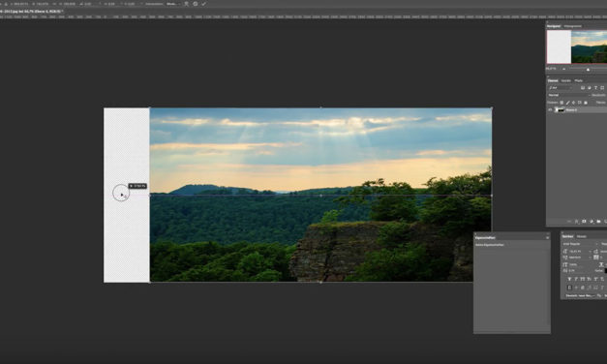Viewport: 607px width, 364px height.
Task: Toggle all caps in Zeichen panel
Action: click(583, 279)
